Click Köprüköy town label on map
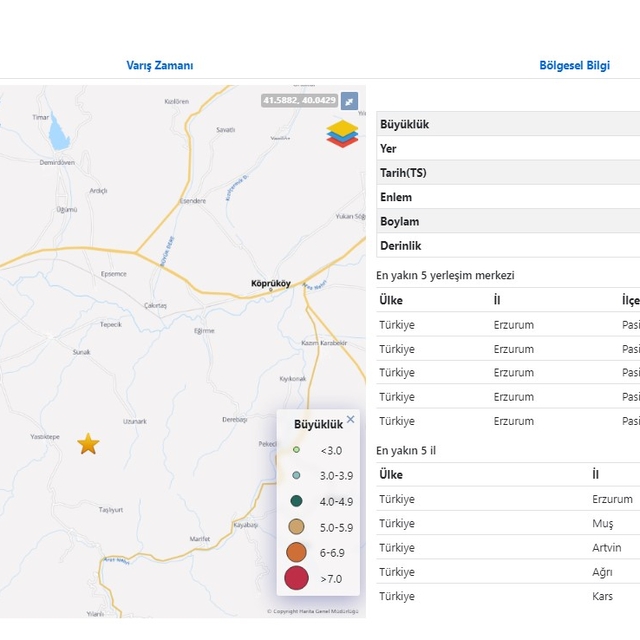640x640 pixels. click(270, 284)
